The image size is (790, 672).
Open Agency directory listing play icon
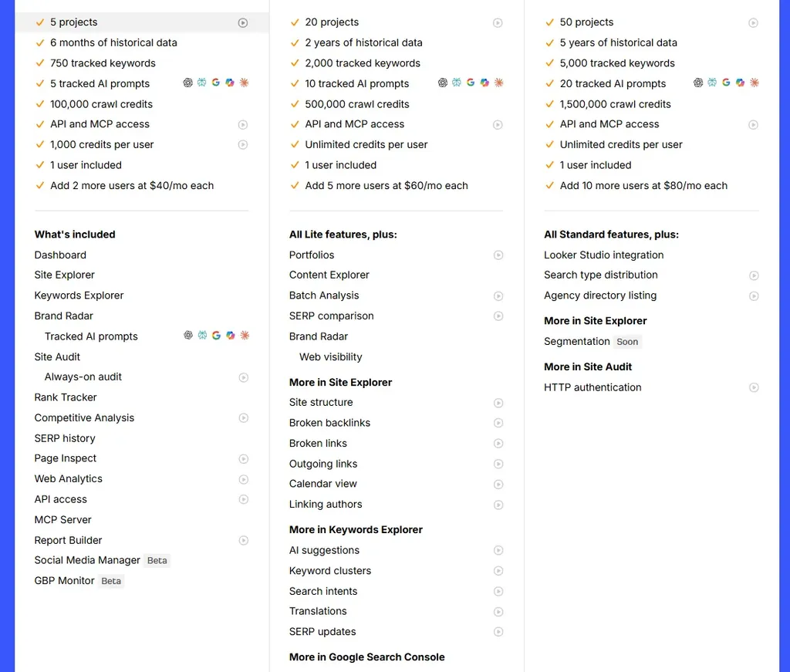coord(754,295)
